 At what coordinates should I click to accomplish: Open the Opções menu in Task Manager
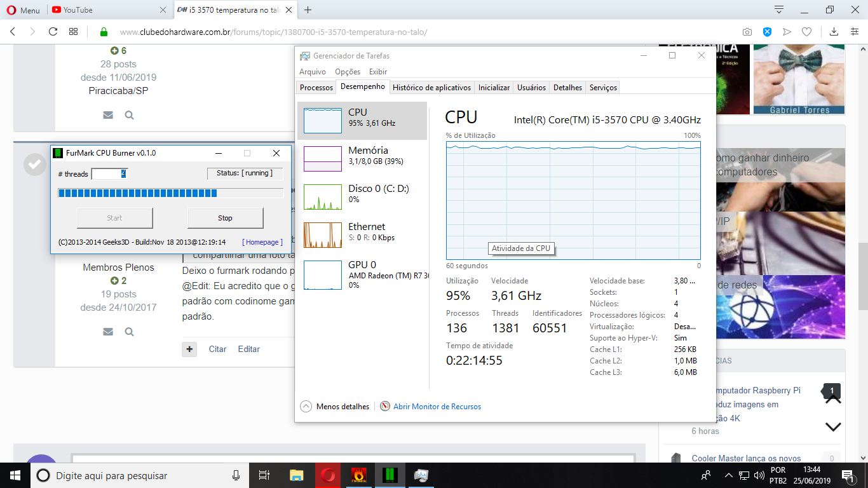click(x=348, y=72)
